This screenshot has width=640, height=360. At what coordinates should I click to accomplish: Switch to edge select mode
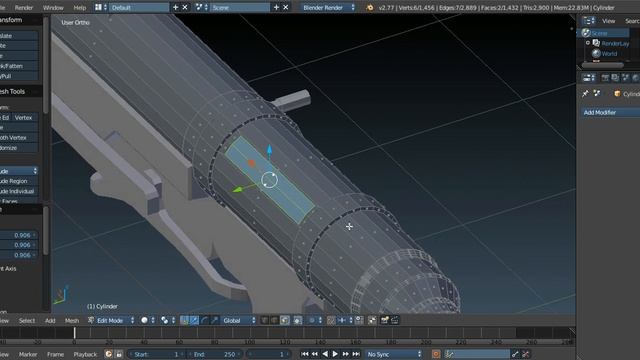point(275,320)
